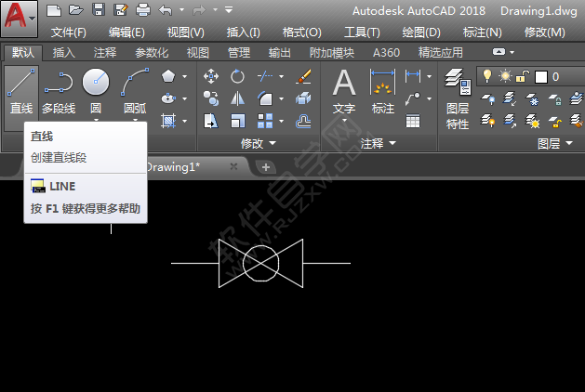
Task: Switch to the 附加模块 ribbon tab
Action: [332, 53]
